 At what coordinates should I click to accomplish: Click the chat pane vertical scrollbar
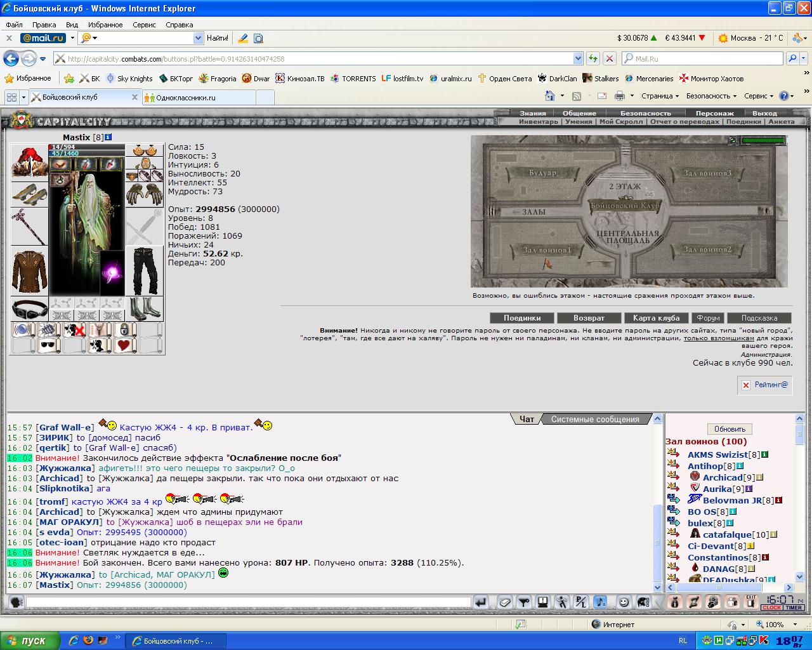(x=658, y=504)
